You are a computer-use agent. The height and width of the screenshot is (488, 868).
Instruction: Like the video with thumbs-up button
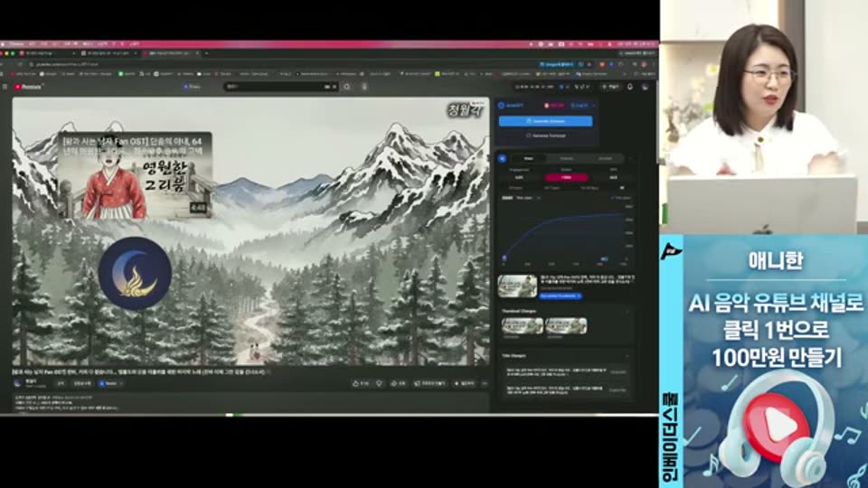tap(361, 383)
